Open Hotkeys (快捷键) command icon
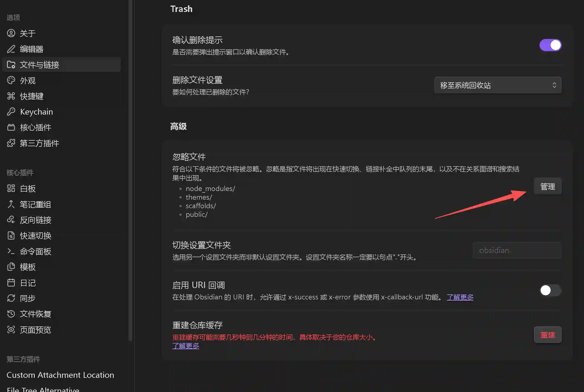Screen dimensions: 584x392 (x=11, y=96)
